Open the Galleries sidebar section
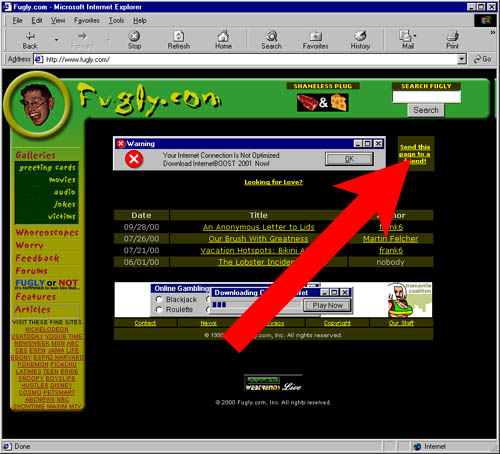The image size is (500, 454). tap(35, 155)
